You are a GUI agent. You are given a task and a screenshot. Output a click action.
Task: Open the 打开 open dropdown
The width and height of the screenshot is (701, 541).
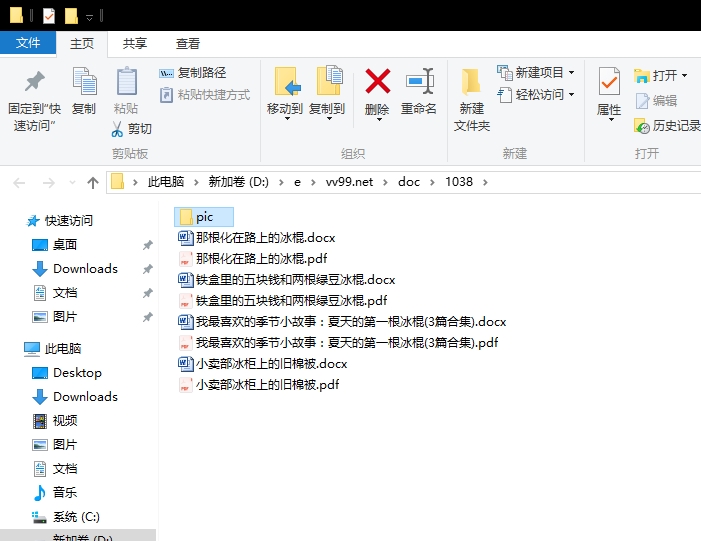point(660,75)
